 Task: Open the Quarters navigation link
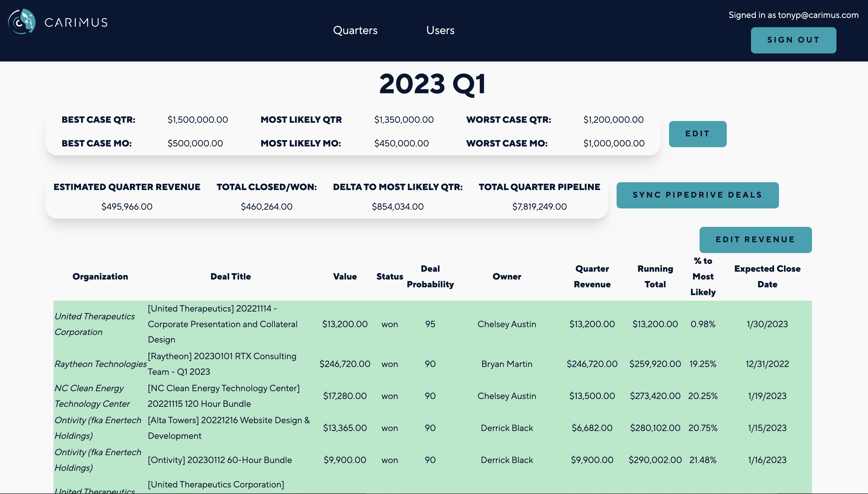pos(355,30)
